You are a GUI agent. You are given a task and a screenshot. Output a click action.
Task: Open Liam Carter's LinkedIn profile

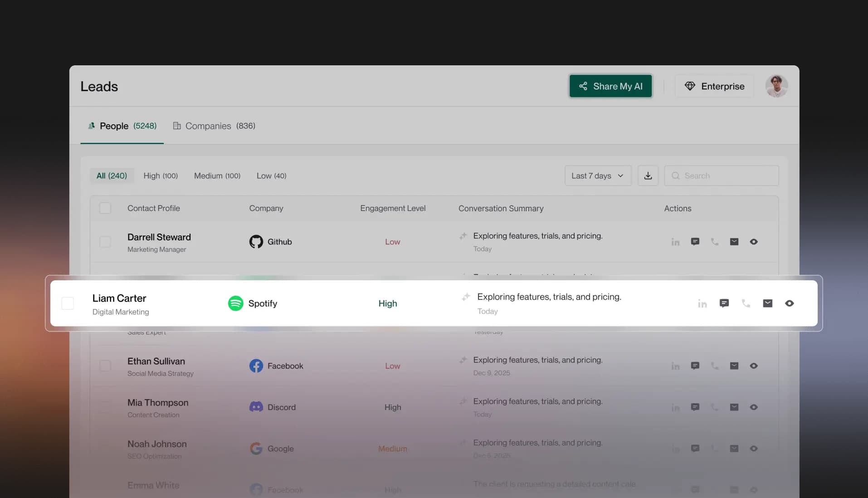pyautogui.click(x=702, y=303)
